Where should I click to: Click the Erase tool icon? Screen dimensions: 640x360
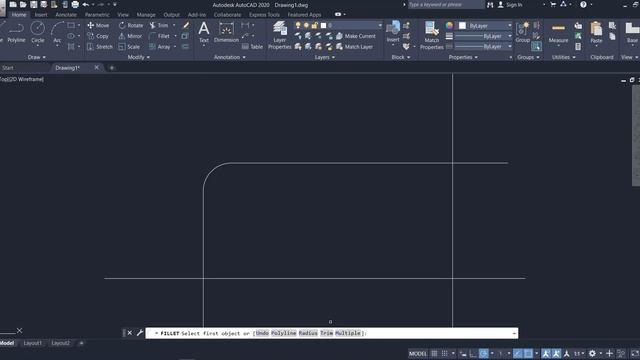pos(186,25)
